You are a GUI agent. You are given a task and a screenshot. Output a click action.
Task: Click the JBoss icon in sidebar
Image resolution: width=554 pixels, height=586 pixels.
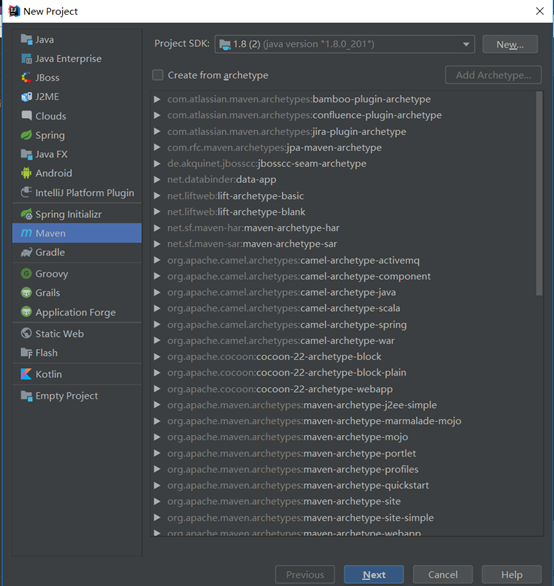coord(27,78)
